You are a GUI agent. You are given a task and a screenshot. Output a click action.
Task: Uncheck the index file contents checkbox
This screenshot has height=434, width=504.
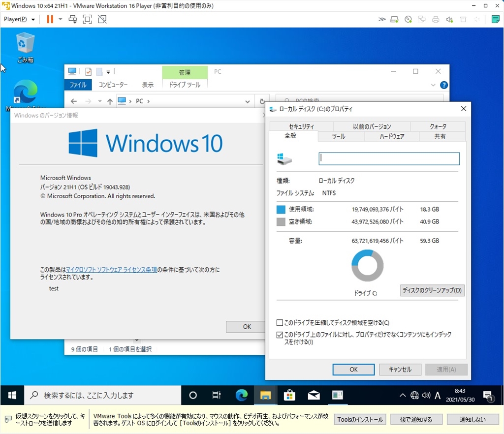coord(280,335)
